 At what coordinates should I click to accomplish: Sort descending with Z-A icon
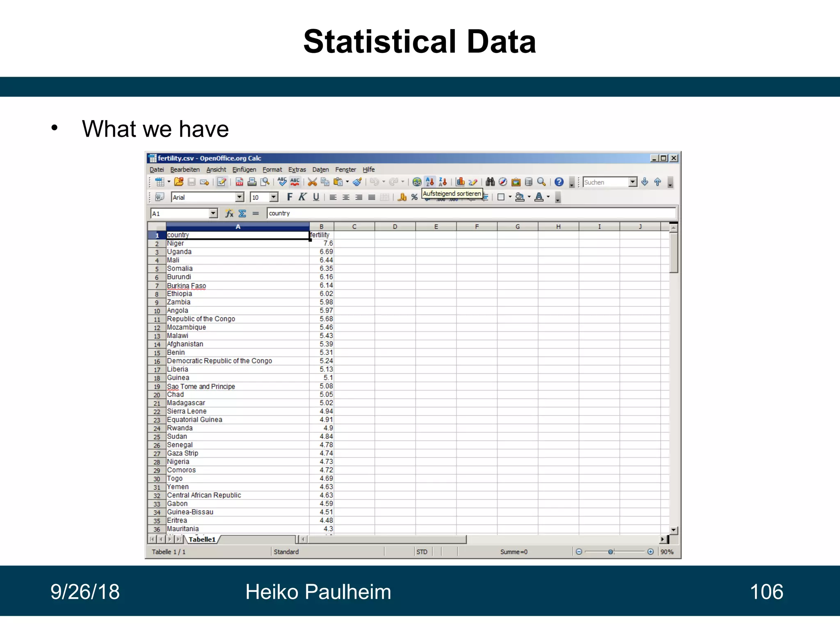(x=443, y=182)
